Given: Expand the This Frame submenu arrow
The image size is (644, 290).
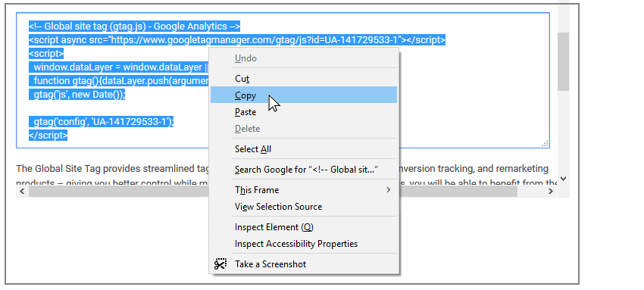Looking at the screenshot, I should point(388,190).
